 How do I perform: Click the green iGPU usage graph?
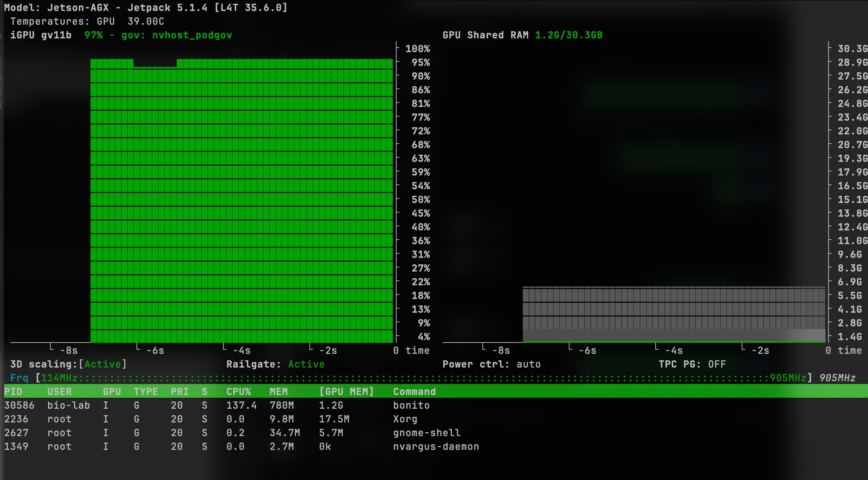(x=242, y=201)
